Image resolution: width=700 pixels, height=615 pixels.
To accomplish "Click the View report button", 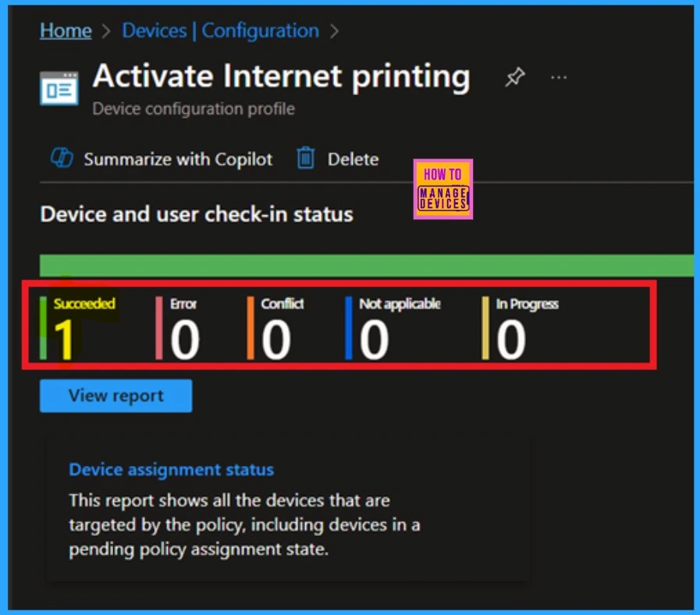I will click(x=116, y=396).
